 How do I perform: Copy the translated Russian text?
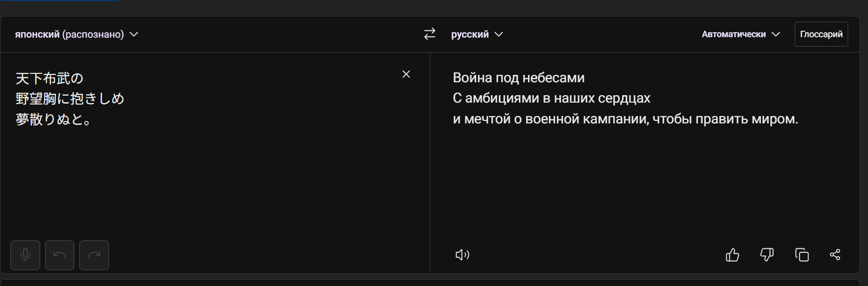click(x=802, y=255)
